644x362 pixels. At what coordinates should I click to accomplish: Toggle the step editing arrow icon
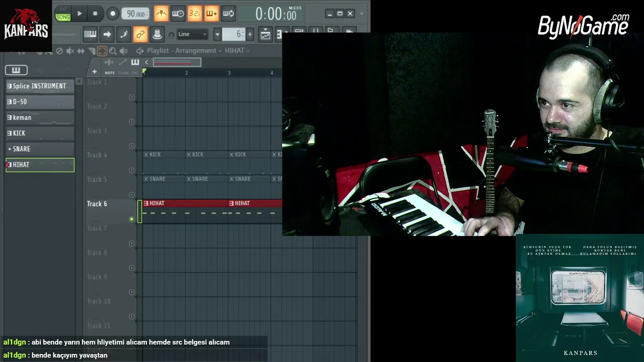click(x=107, y=34)
